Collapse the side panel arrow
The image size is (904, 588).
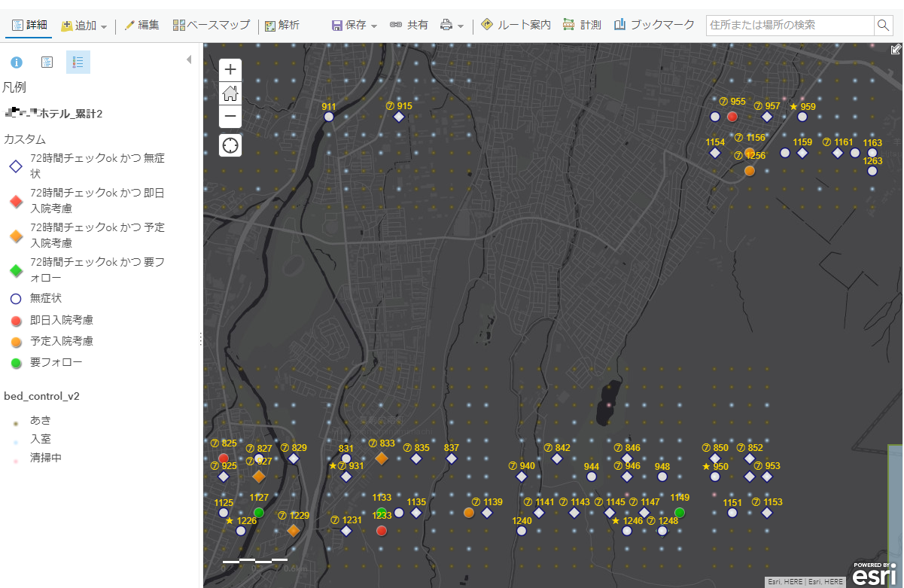click(188, 59)
